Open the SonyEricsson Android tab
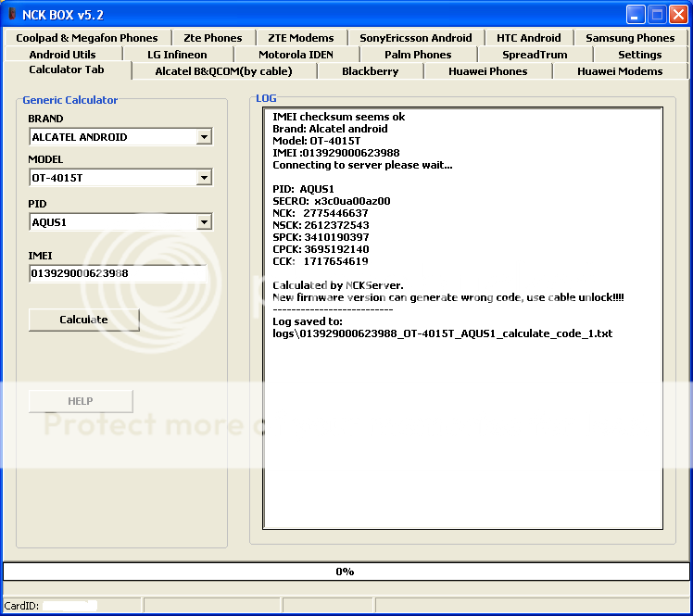This screenshot has height=616, width=693. point(415,38)
